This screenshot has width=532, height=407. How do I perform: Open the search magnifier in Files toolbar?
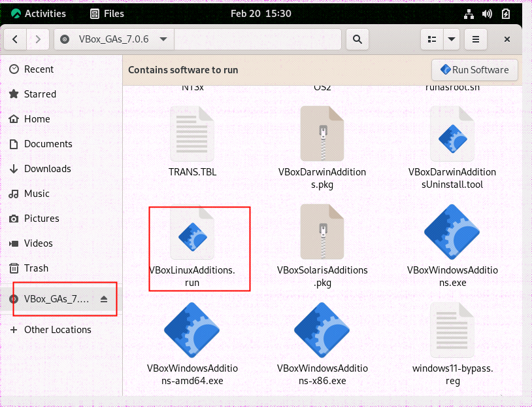(x=357, y=39)
